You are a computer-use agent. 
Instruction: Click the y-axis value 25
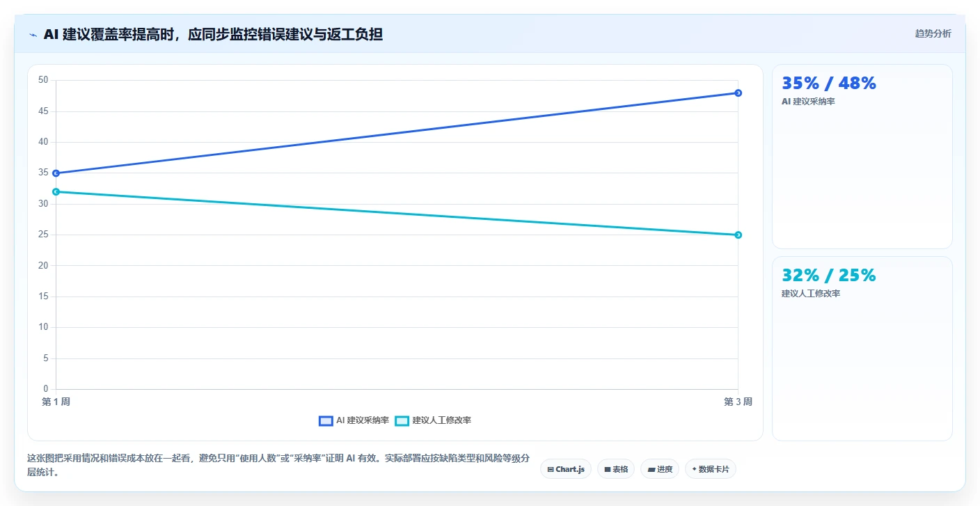tap(43, 235)
